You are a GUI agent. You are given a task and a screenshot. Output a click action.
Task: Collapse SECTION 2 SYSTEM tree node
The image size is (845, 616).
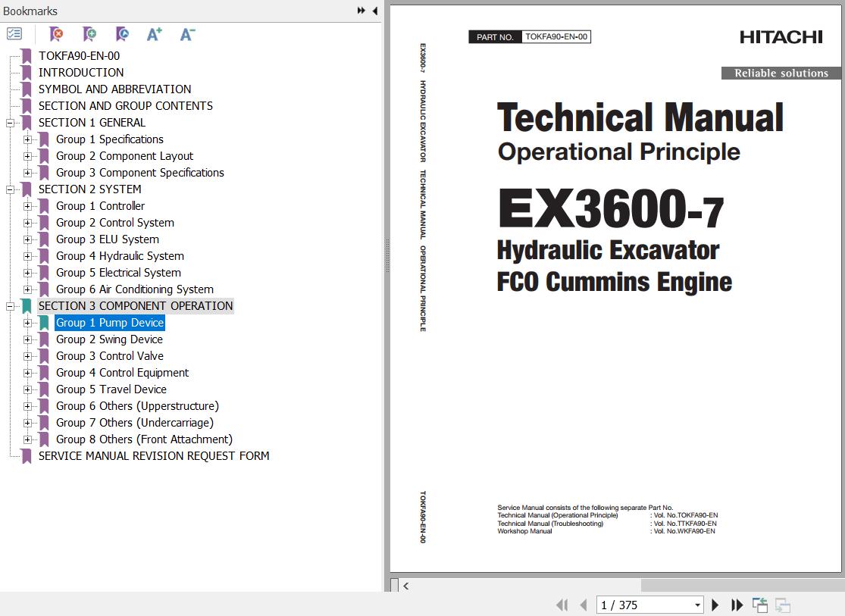coord(11,189)
